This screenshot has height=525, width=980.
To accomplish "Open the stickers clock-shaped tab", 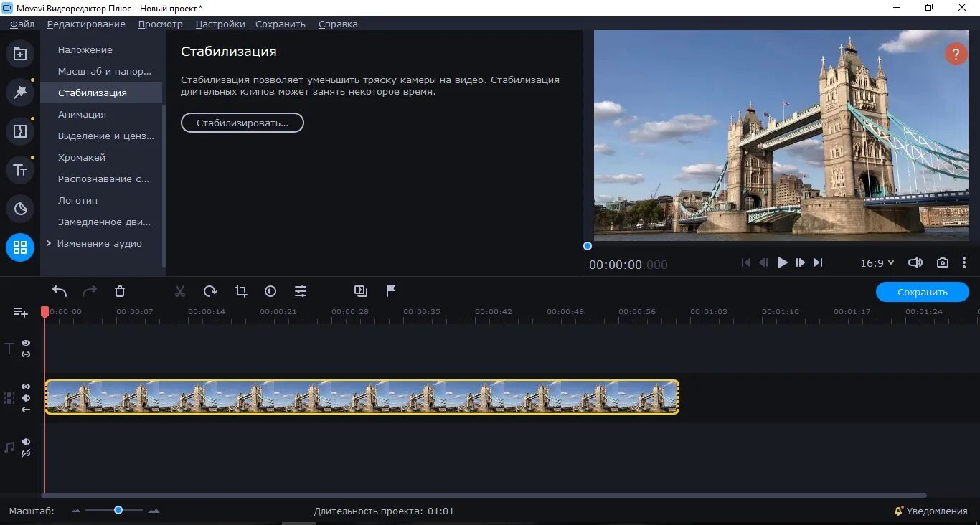I will (20, 209).
